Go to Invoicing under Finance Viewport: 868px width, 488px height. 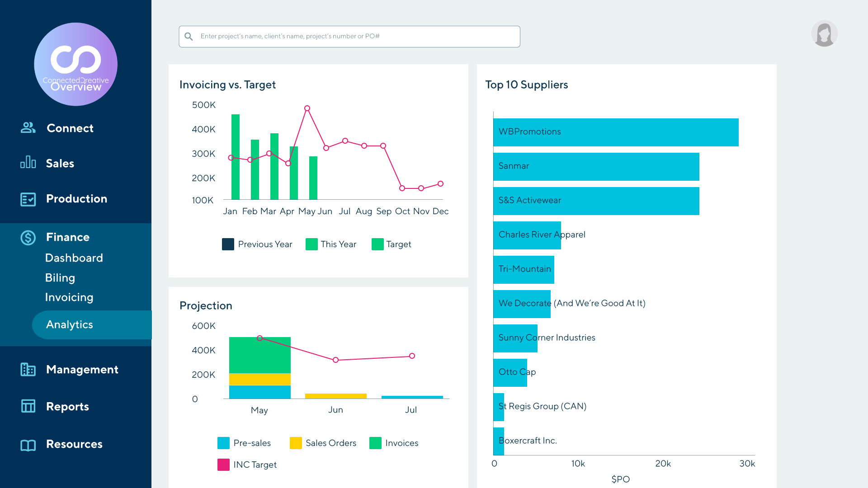pyautogui.click(x=69, y=297)
